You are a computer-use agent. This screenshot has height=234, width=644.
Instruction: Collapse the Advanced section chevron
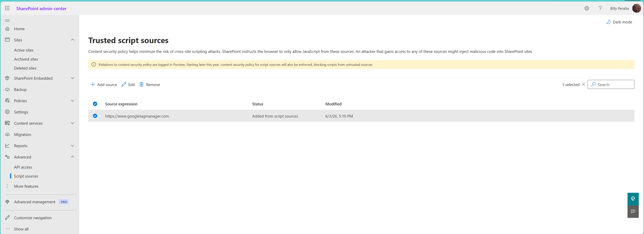(x=73, y=157)
